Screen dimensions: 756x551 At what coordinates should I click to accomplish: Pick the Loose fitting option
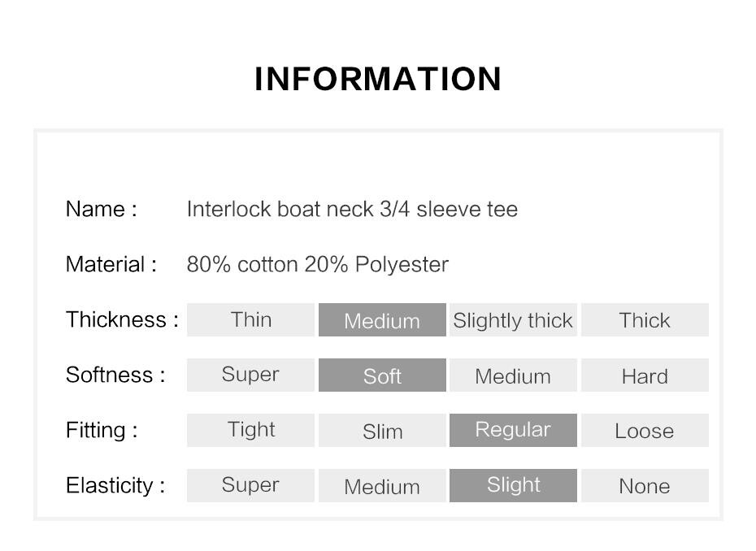click(645, 430)
